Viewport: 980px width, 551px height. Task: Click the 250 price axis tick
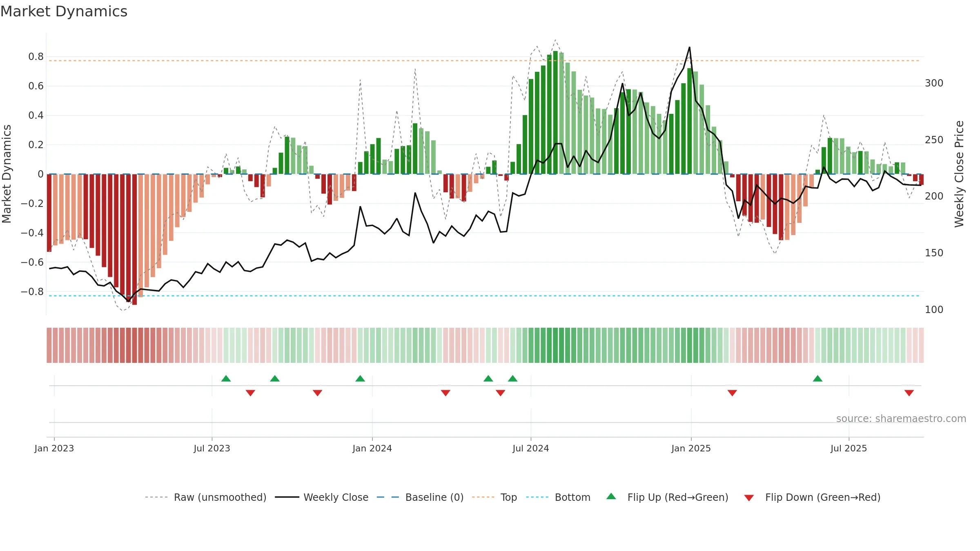(x=934, y=140)
